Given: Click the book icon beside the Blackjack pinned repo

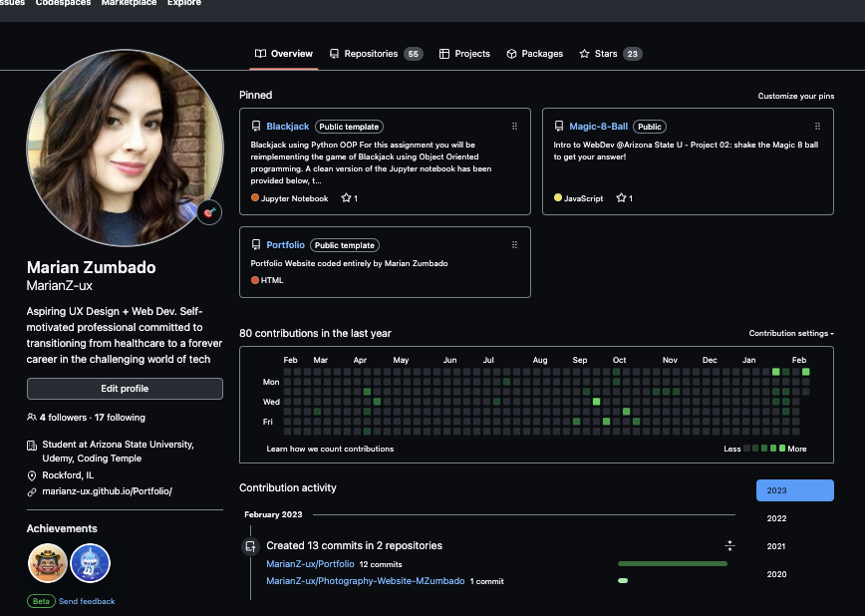Looking at the screenshot, I should click(255, 126).
